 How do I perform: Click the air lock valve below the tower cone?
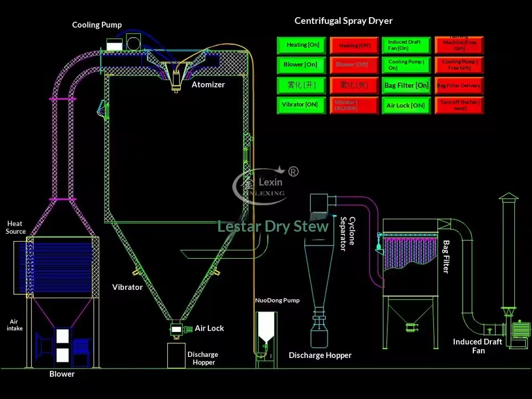(176, 329)
